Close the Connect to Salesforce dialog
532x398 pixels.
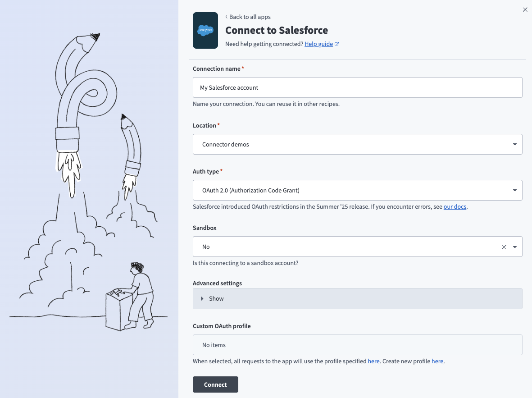point(525,9)
